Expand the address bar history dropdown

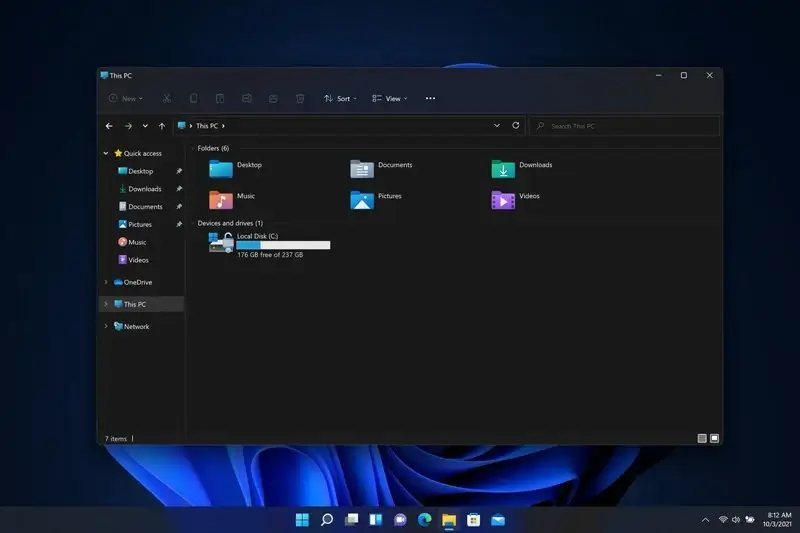496,125
